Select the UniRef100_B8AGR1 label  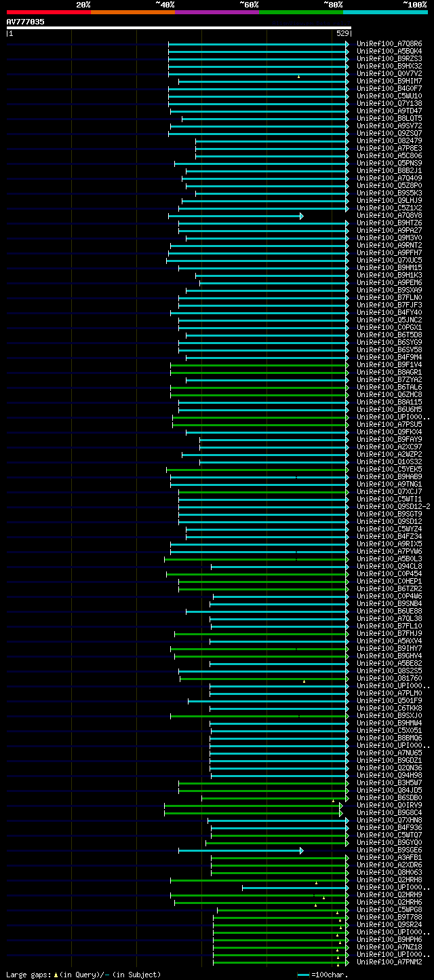(x=389, y=373)
